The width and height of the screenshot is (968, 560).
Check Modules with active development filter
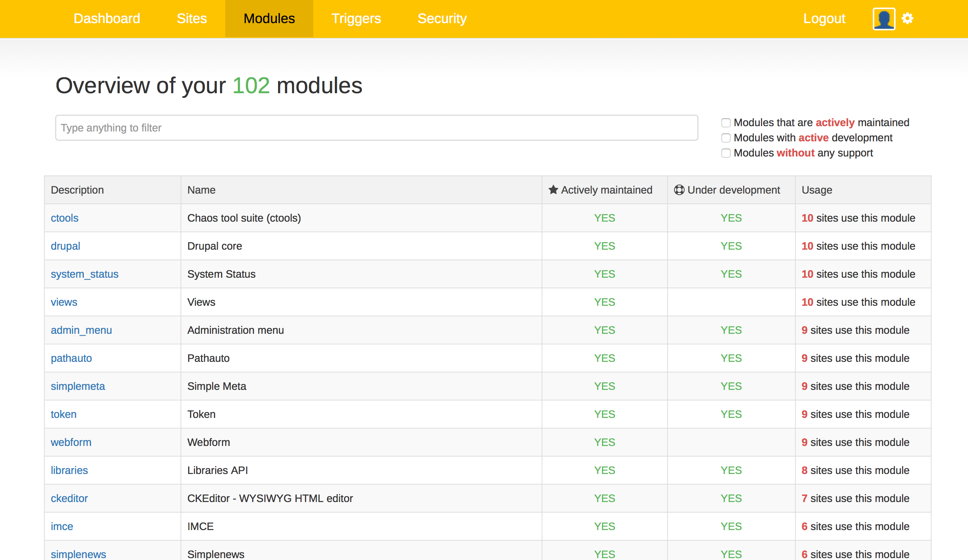coord(726,138)
